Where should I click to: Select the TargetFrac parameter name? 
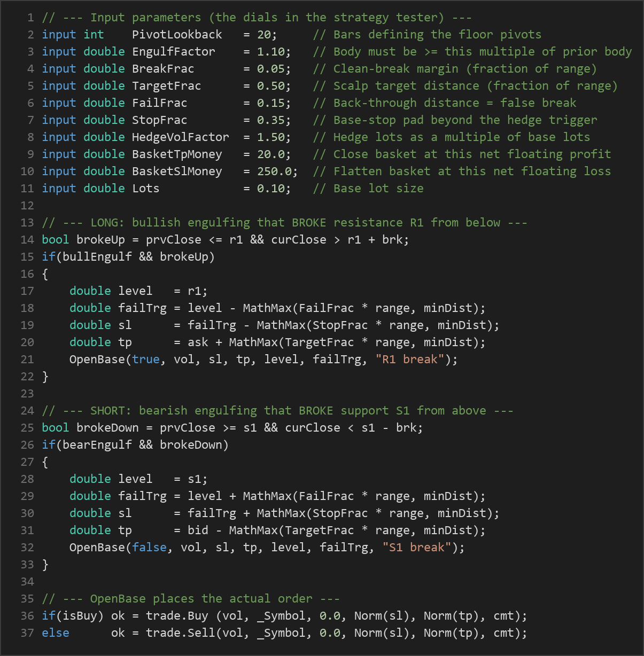(x=167, y=86)
